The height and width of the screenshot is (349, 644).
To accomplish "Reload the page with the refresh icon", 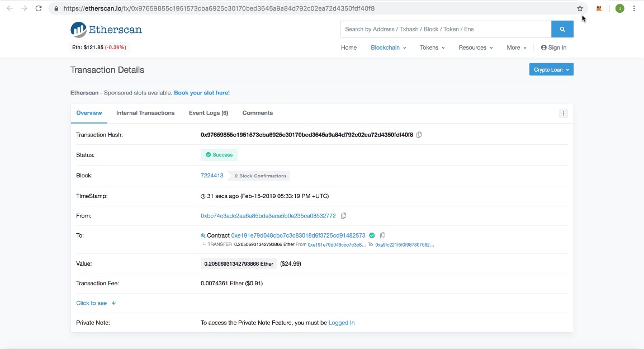I will (39, 8).
